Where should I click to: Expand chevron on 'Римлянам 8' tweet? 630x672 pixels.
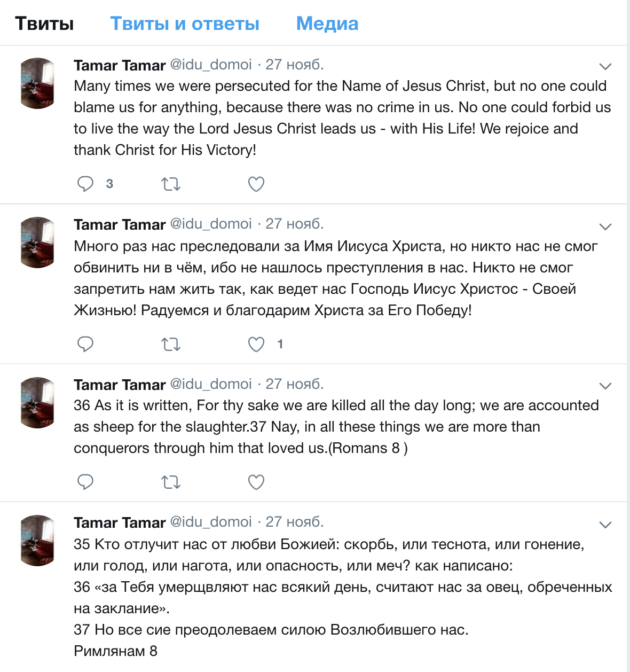605,525
